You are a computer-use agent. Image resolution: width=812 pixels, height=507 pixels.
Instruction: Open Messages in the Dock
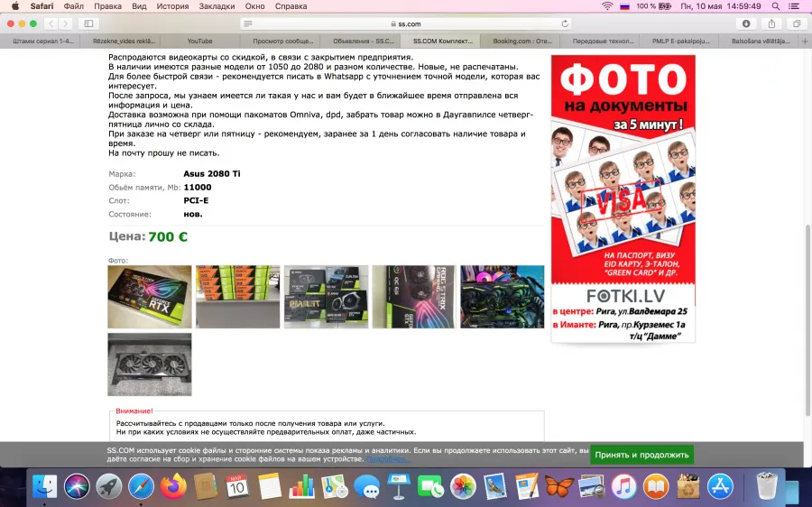point(366,487)
